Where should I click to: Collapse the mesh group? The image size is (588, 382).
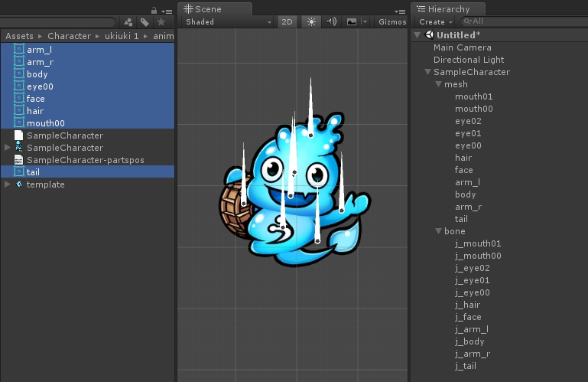tap(438, 84)
